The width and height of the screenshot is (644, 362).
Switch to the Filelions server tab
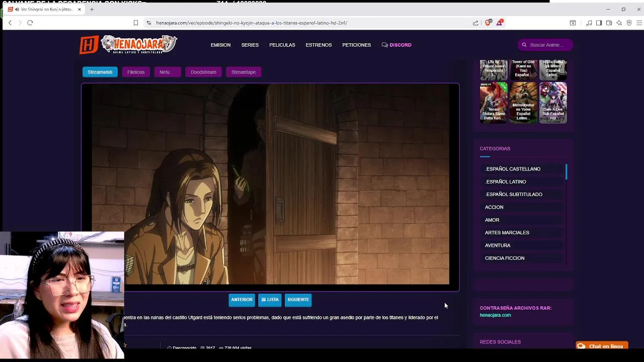136,72
